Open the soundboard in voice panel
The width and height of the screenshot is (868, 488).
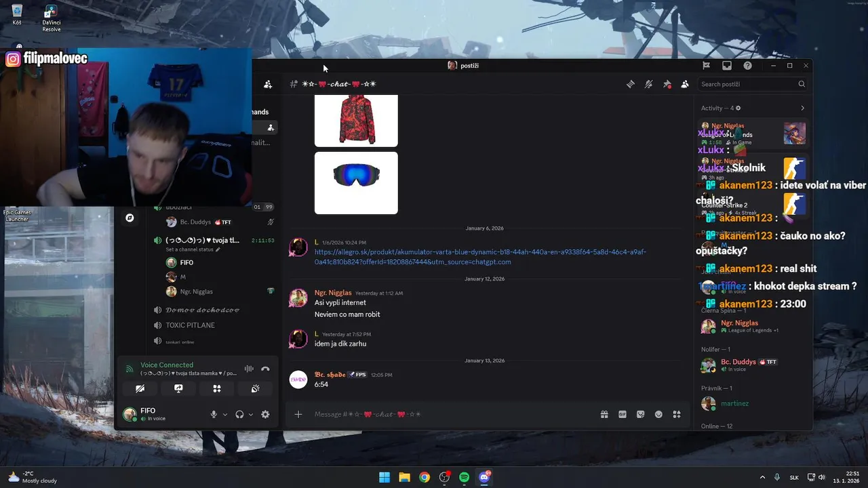coord(256,388)
